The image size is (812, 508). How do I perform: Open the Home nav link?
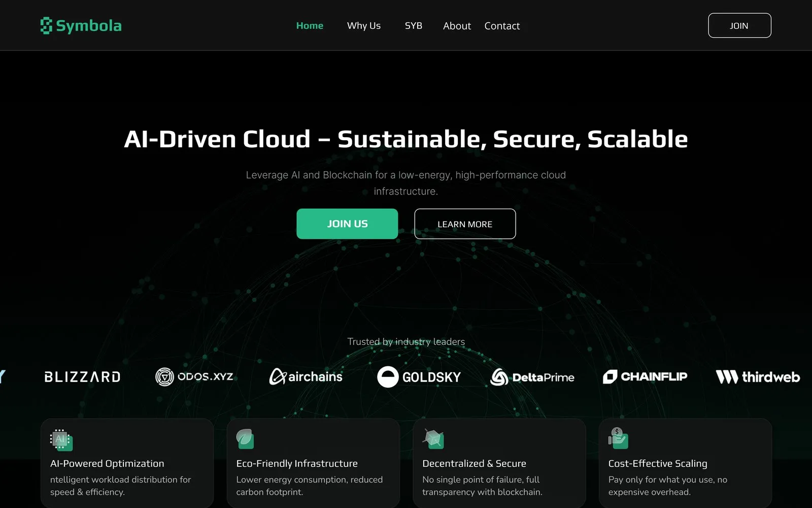[310, 25]
